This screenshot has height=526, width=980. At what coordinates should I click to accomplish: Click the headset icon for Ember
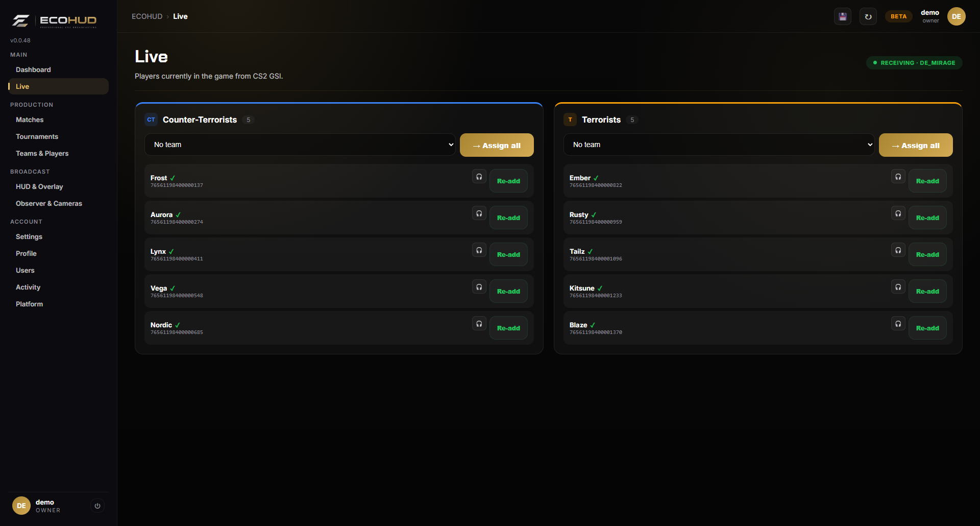[898, 177]
